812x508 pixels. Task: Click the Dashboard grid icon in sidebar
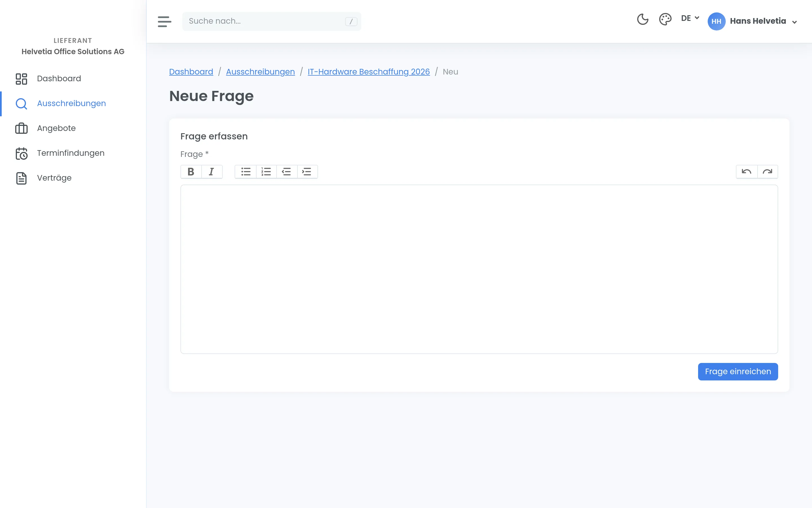coord(21,79)
